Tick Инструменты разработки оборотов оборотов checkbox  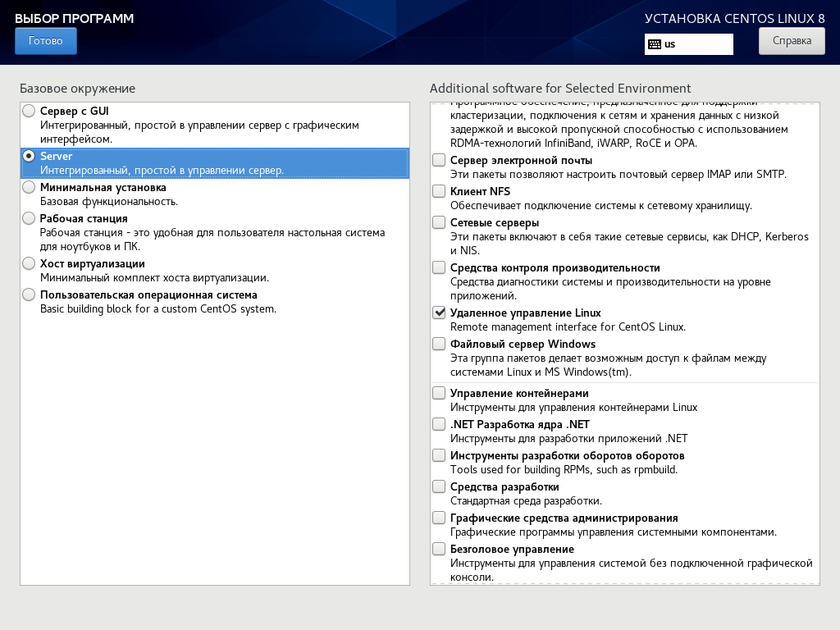tap(439, 455)
